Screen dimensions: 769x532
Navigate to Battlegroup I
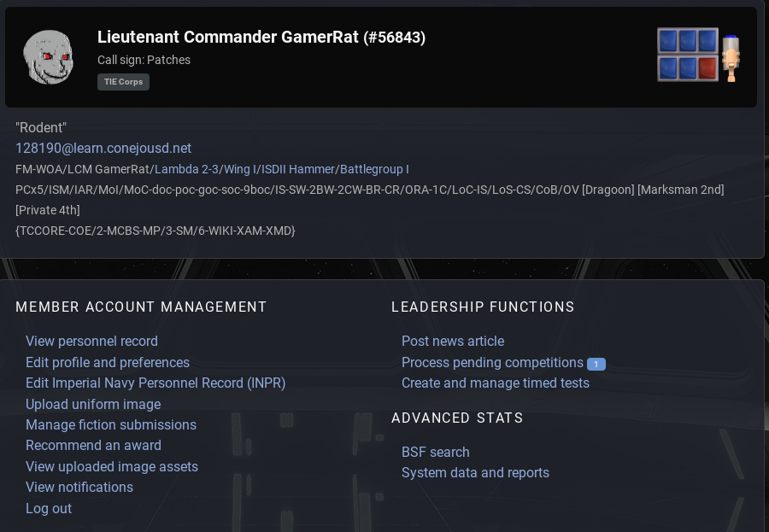click(x=374, y=169)
